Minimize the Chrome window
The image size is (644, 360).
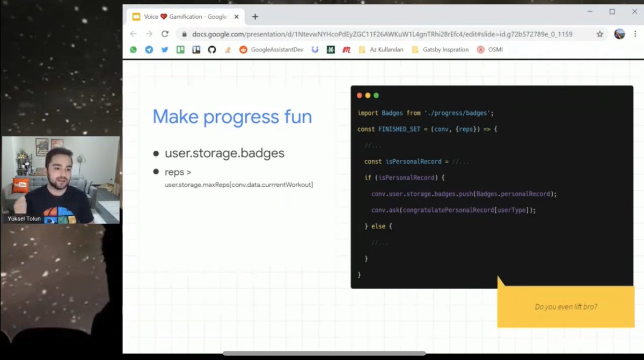pos(589,11)
